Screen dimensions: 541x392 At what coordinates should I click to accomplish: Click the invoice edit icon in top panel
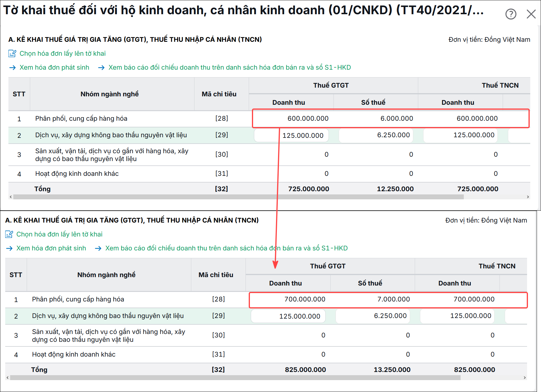(x=12, y=53)
